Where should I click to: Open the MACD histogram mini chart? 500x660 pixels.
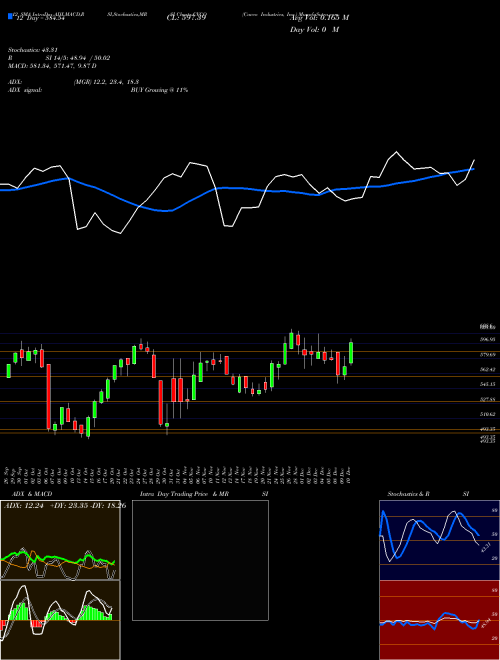[x=60, y=620]
